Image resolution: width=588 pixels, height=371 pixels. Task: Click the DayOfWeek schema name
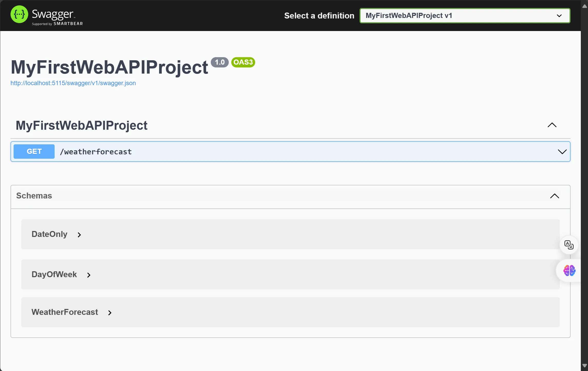[x=54, y=274]
